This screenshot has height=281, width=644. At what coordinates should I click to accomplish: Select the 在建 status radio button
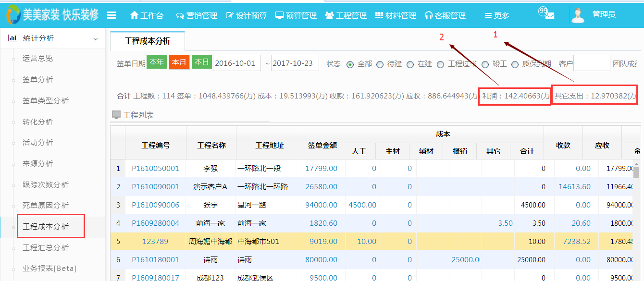(410, 63)
